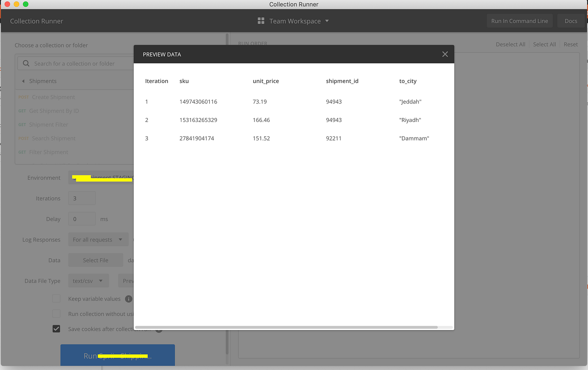Check the Run collection without checkbox
The image size is (588, 370).
[x=56, y=313]
